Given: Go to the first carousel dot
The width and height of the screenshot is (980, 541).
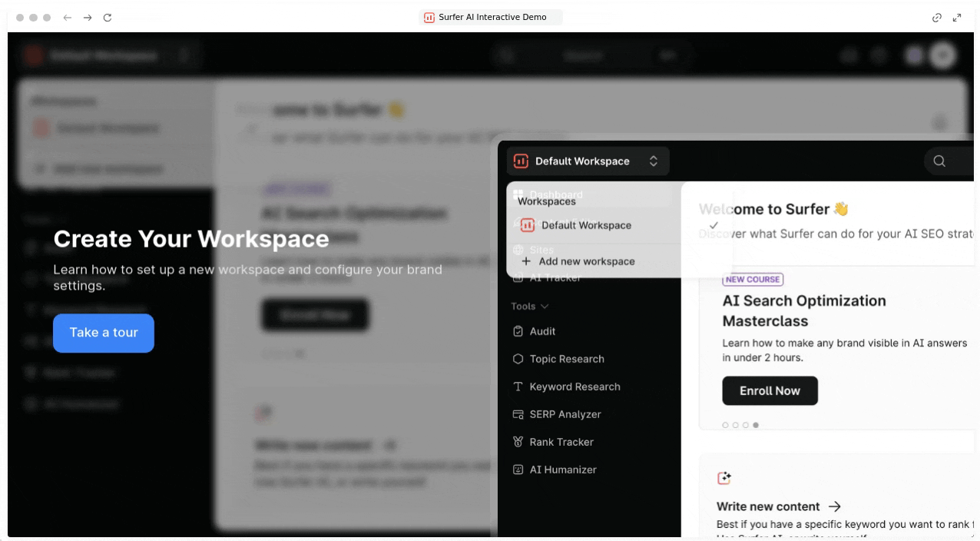Looking at the screenshot, I should click(726, 425).
